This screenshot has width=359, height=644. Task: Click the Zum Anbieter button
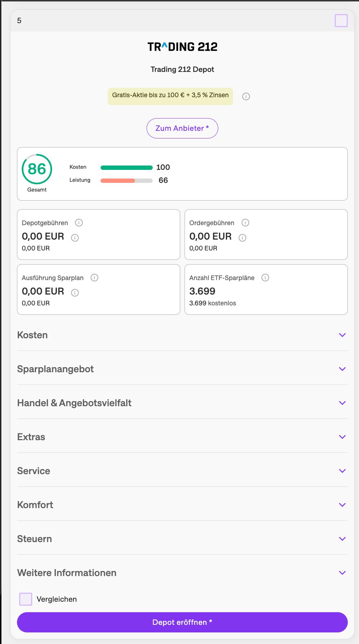[182, 128]
